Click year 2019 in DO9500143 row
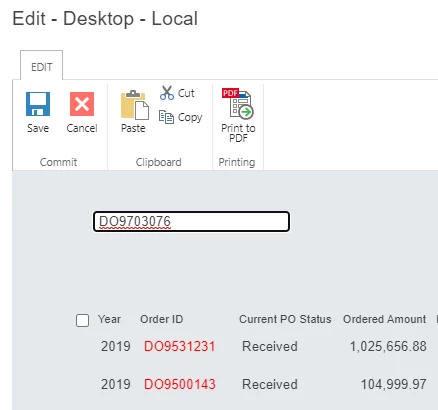Viewport: 438px width, 410px height. coord(116,384)
